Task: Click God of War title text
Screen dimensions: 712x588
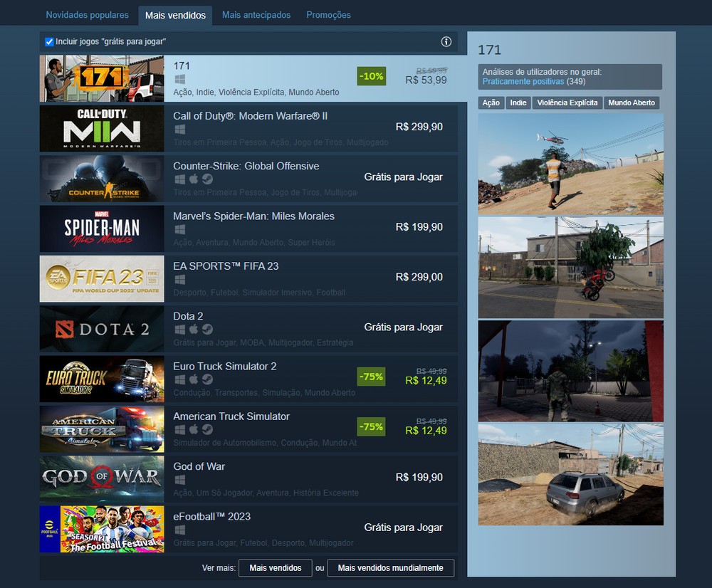Action: tap(199, 466)
